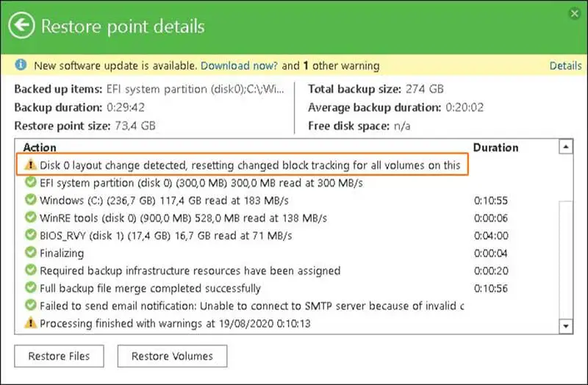
Task: Go back using the circled arrow icon
Action: 21,26
